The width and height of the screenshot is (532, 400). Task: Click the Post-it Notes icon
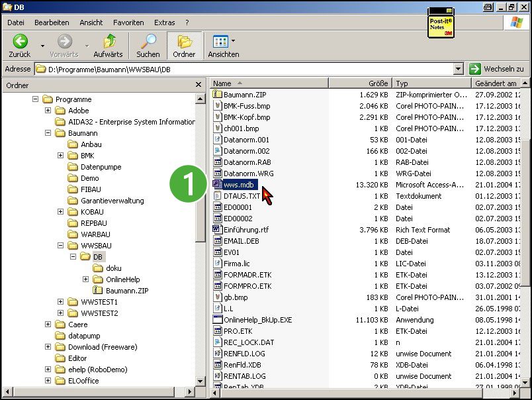441,23
